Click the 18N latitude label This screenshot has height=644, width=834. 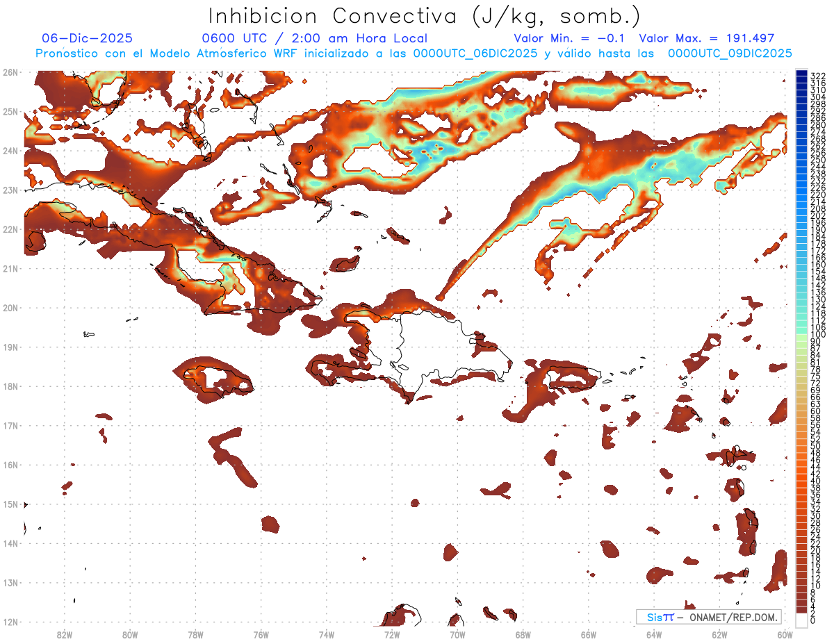click(10, 386)
